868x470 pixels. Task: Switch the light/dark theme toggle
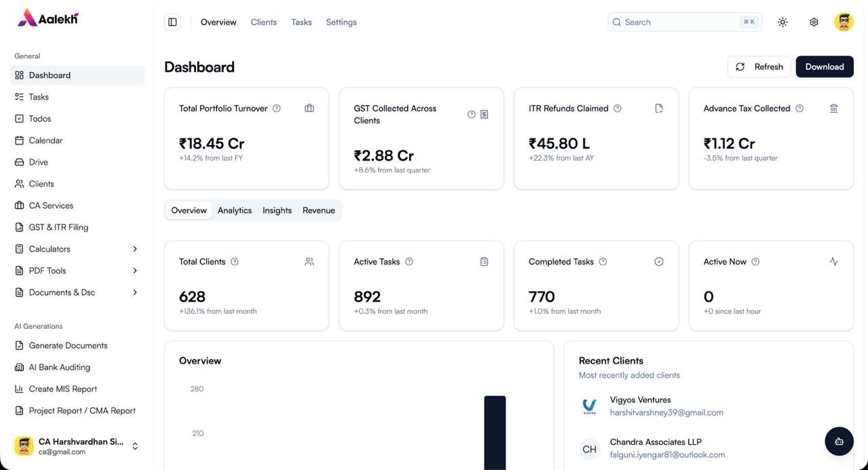pyautogui.click(x=783, y=22)
